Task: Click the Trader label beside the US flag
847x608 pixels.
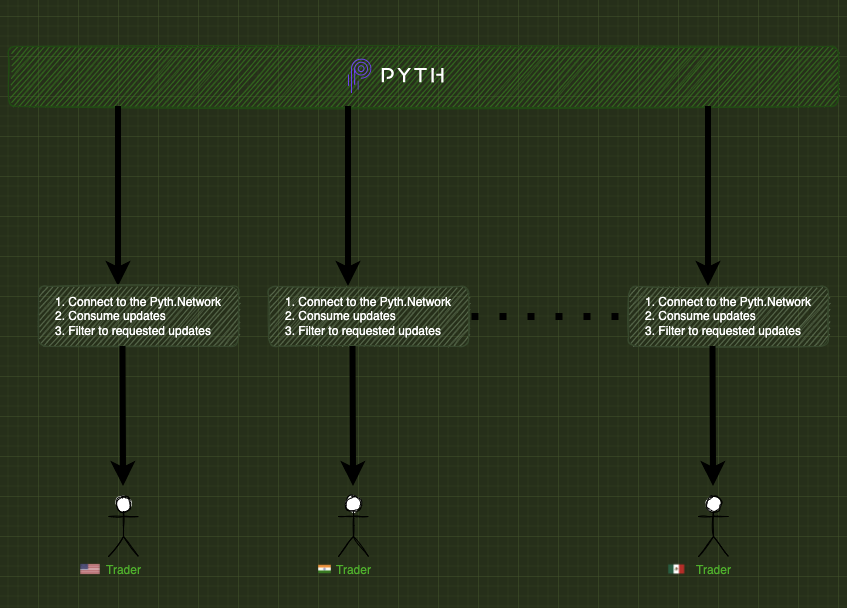Action: tap(123, 570)
